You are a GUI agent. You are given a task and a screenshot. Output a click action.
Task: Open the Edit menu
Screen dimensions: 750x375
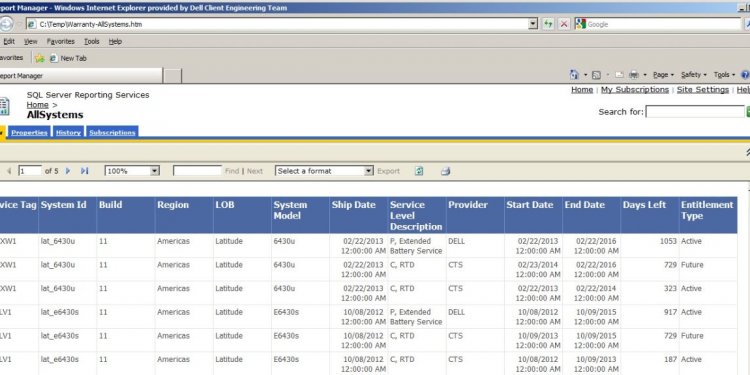pyautogui.click(x=9, y=42)
